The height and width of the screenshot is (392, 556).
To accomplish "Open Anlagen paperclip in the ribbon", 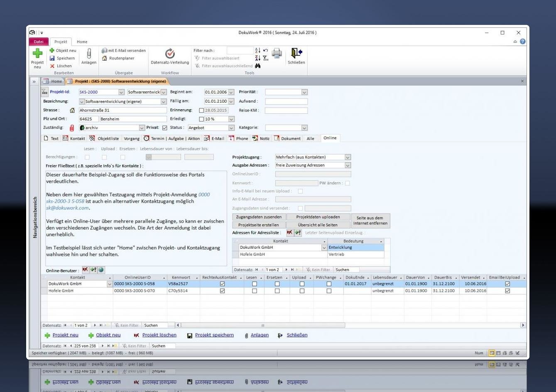I will point(88,54).
